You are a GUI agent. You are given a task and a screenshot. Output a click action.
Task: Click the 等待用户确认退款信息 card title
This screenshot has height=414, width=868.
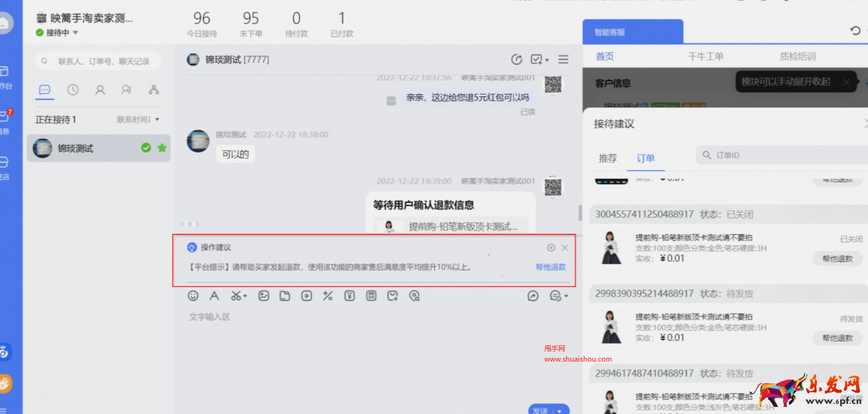coord(423,205)
